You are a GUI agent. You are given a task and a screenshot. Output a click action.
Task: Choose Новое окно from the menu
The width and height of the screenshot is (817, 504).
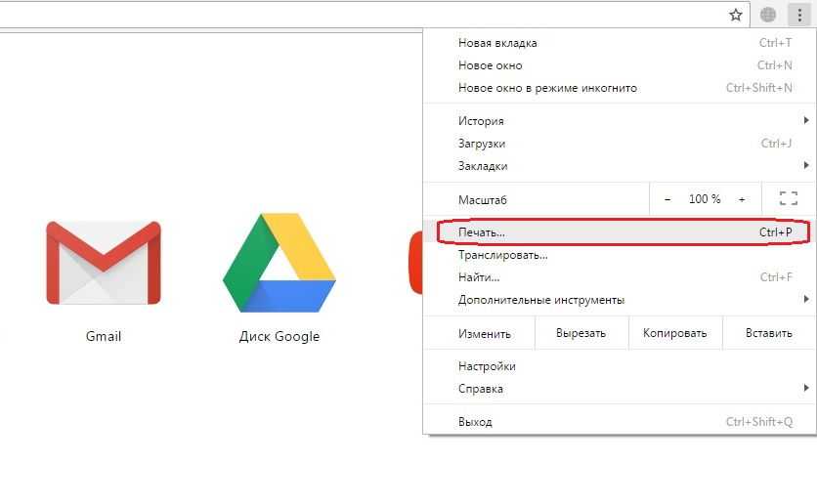[x=620, y=65]
